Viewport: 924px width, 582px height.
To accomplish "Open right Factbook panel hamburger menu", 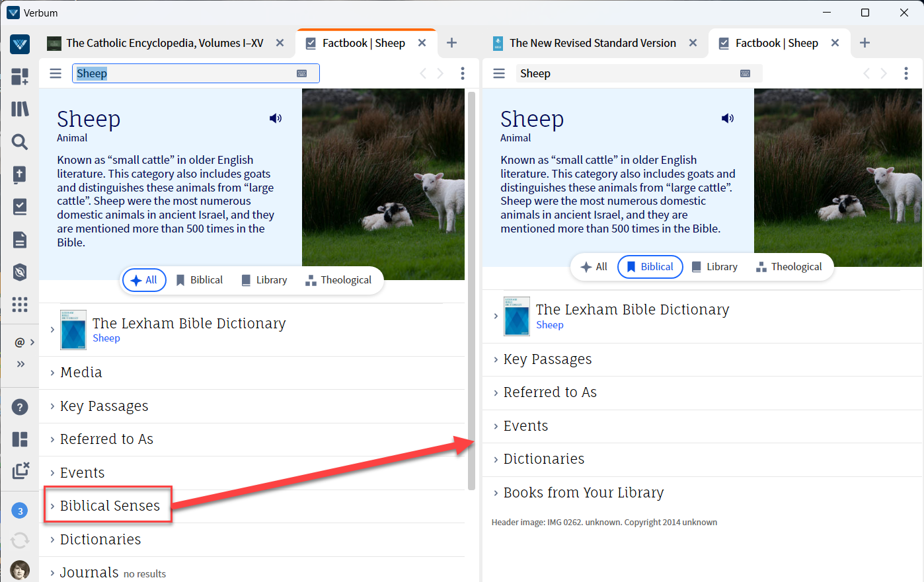I will (499, 73).
